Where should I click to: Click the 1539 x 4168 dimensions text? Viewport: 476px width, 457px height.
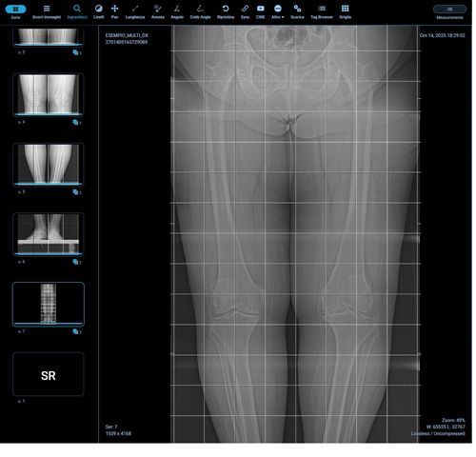tap(118, 433)
